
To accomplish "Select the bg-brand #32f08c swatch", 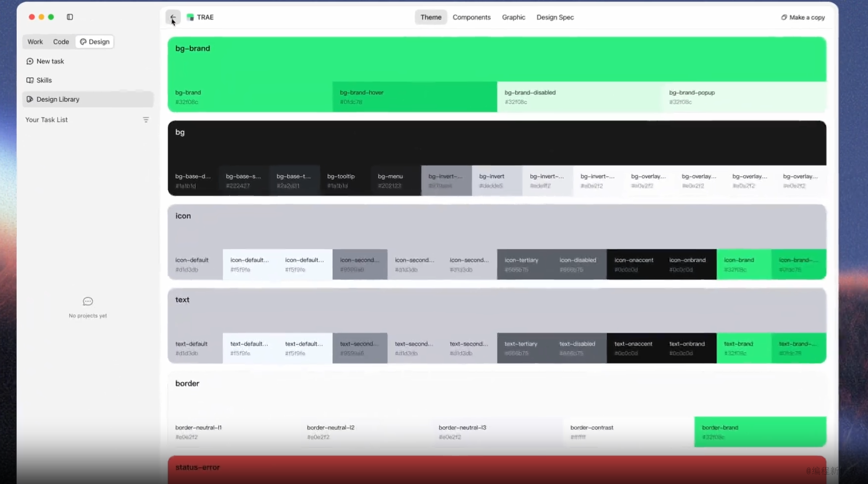I will pyautogui.click(x=250, y=97).
